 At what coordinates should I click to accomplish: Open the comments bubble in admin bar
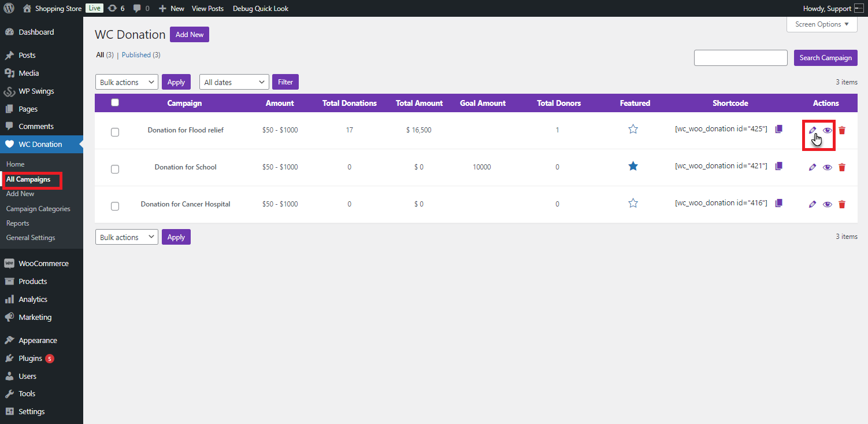click(x=141, y=9)
